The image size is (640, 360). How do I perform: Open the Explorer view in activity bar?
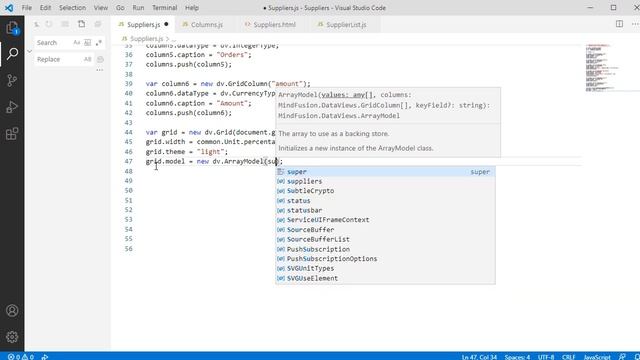[12, 28]
